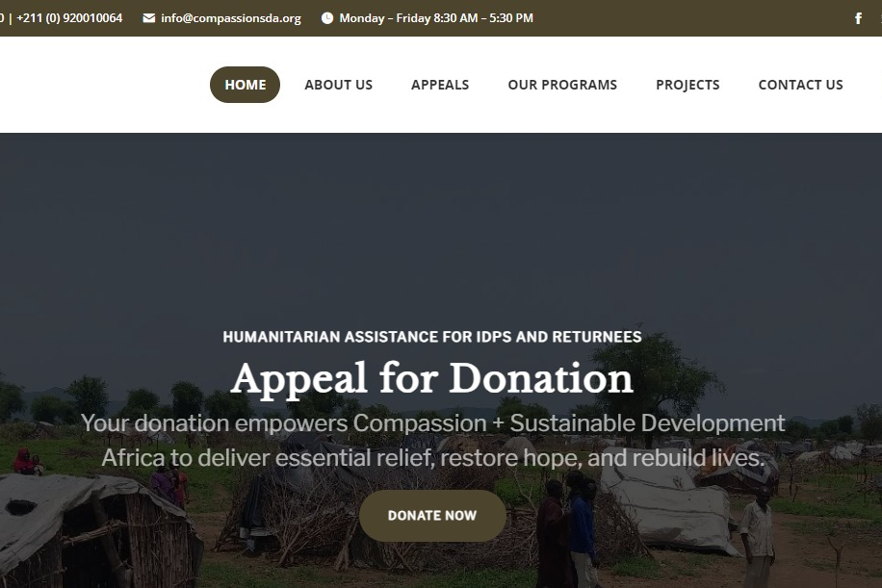
Task: Click the envelope email icon
Action: coord(148,18)
